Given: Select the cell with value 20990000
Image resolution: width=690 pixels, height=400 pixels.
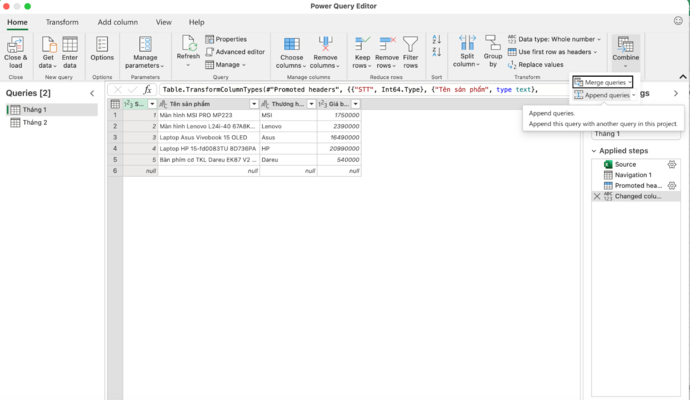Looking at the screenshot, I should (339, 149).
